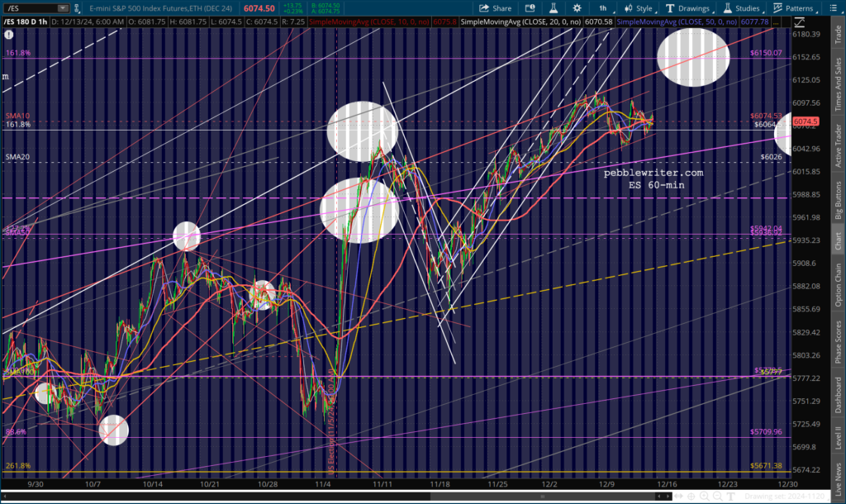Open chart settings gear icon

coord(577,8)
